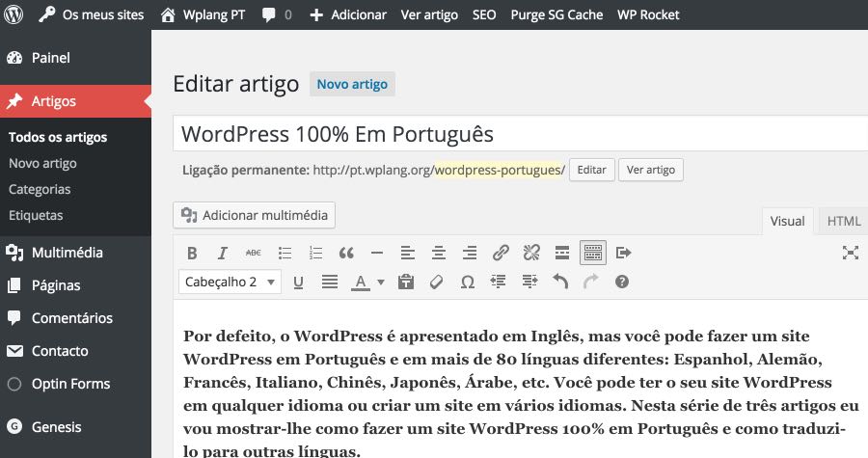Open Multimédia in sidebar

point(75,253)
